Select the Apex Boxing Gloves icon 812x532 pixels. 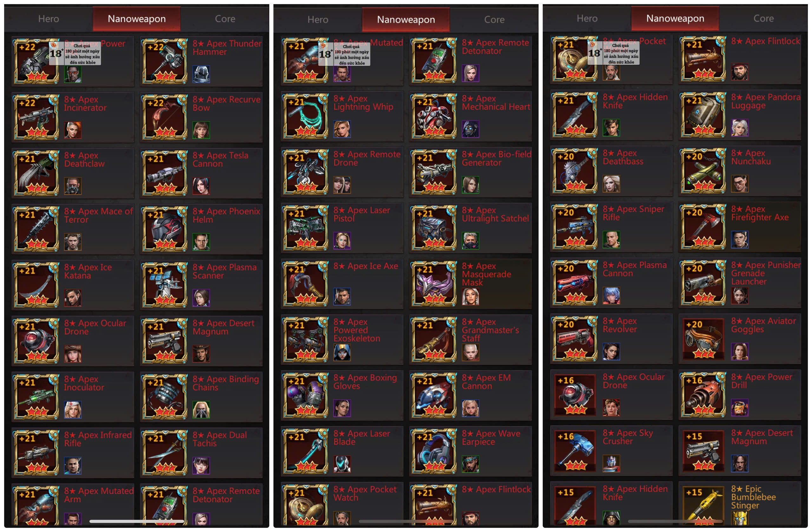coord(306,396)
